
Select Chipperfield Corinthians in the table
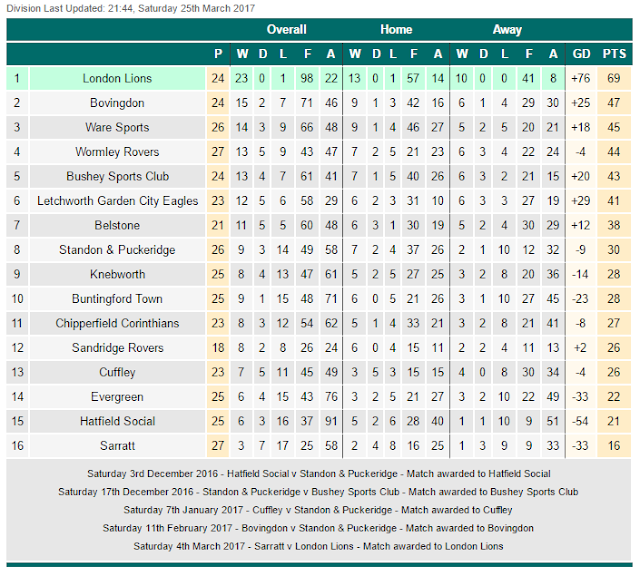click(x=116, y=323)
